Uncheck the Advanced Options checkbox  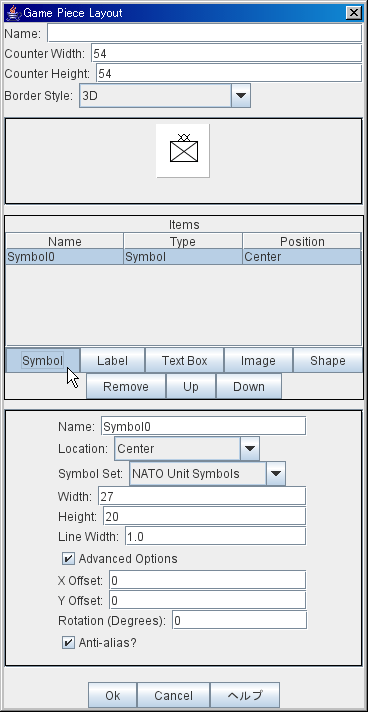[x=68, y=558]
